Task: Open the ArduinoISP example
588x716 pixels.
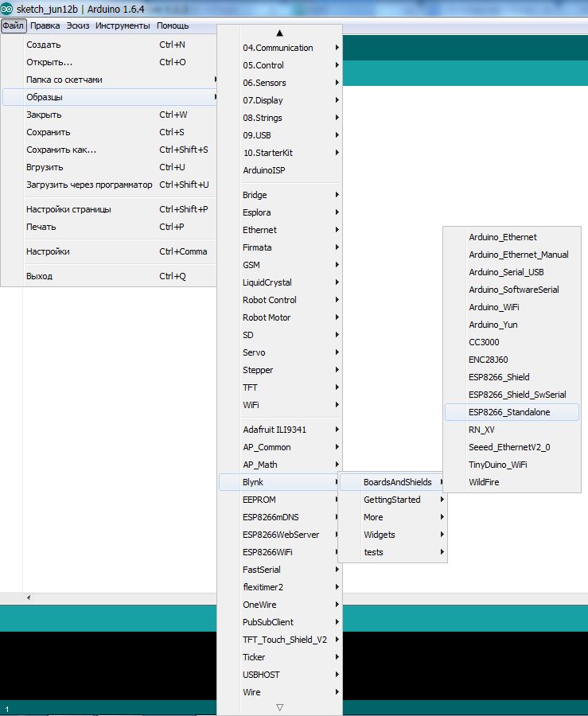Action: point(280,170)
